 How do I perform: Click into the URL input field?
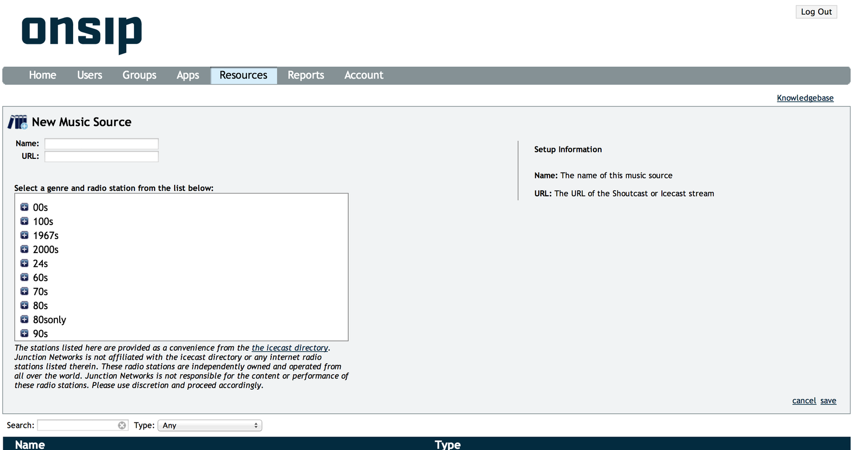[101, 157]
